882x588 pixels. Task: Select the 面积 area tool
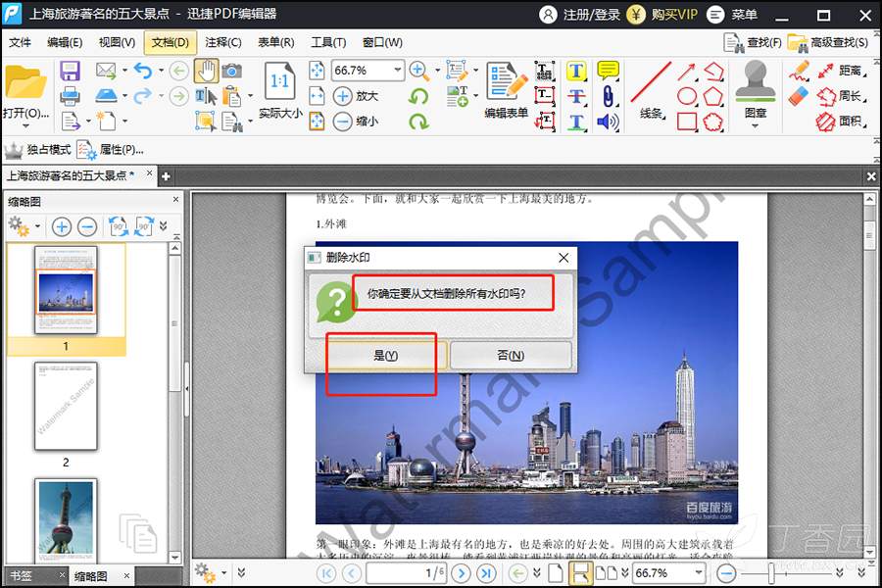click(841, 121)
